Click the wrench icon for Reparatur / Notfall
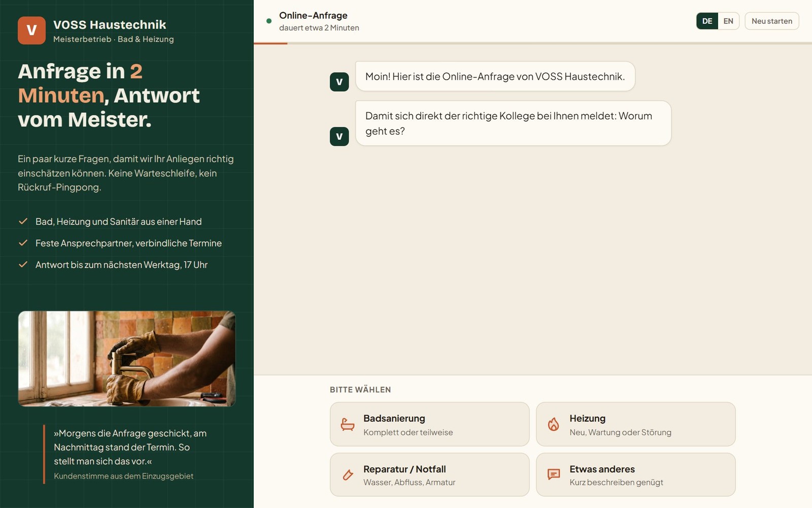This screenshot has width=812, height=508. point(348,474)
